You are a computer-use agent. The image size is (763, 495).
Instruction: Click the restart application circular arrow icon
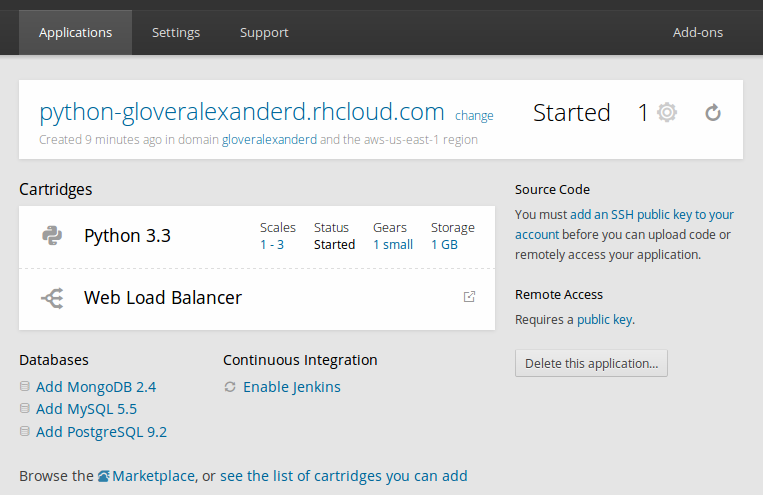pyautogui.click(x=713, y=113)
